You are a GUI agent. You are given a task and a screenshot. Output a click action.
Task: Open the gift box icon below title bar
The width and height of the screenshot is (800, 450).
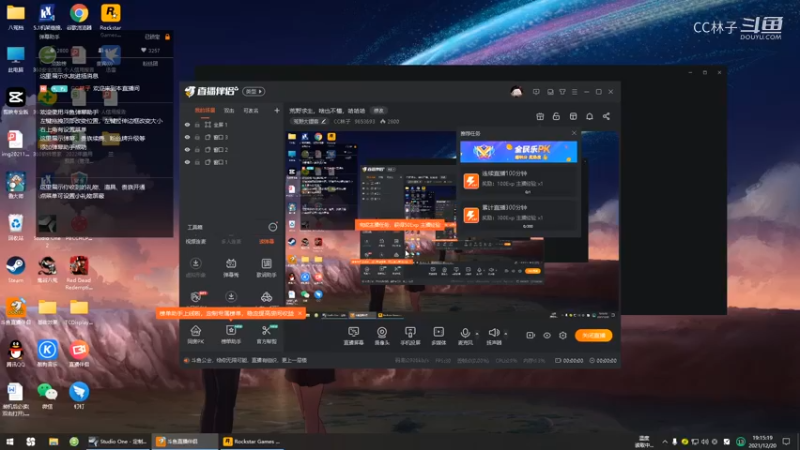(x=540, y=116)
